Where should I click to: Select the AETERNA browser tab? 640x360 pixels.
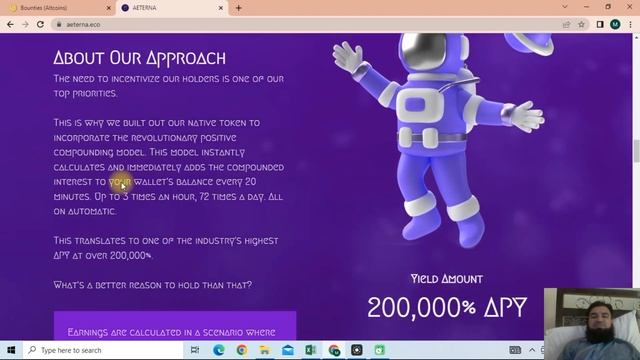pyautogui.click(x=171, y=8)
